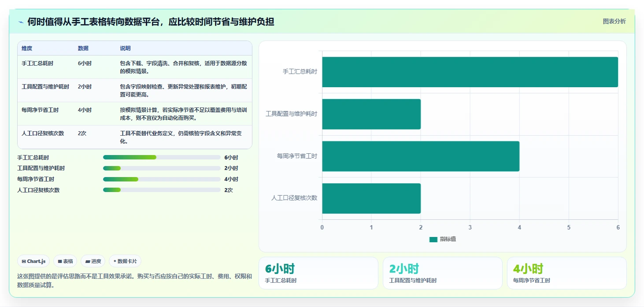Click the 手工汇总耗时 progress bar
Image resolution: width=644 pixels, height=307 pixels.
[162, 157]
